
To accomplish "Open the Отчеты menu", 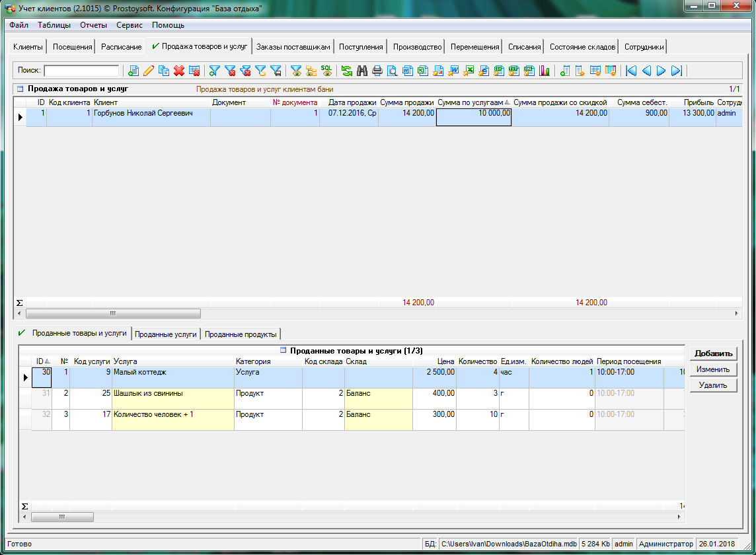I will tap(93, 25).
